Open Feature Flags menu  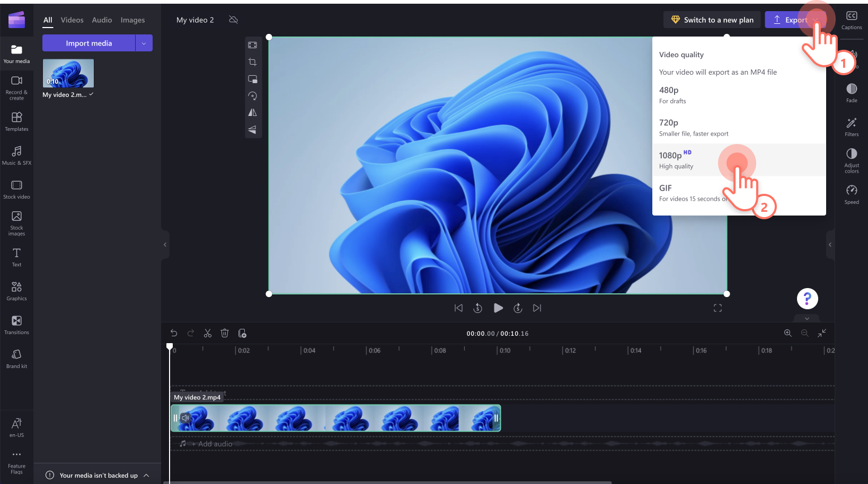point(16,462)
